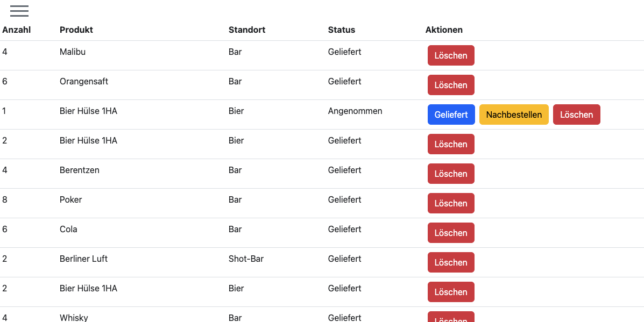This screenshot has height=322, width=644.
Task: Mark the Angenommen Bier Hülse order as Geliefert
Action: [x=451, y=115]
